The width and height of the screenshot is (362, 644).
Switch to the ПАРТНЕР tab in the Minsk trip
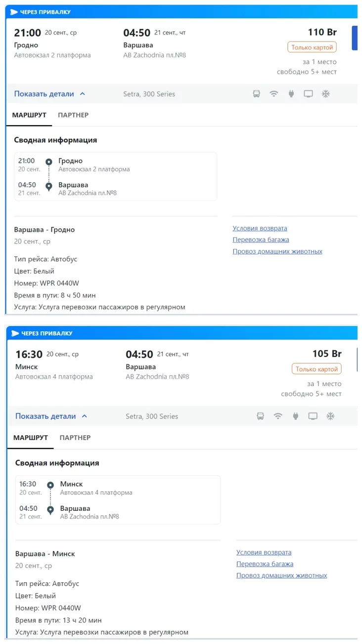[x=75, y=438]
